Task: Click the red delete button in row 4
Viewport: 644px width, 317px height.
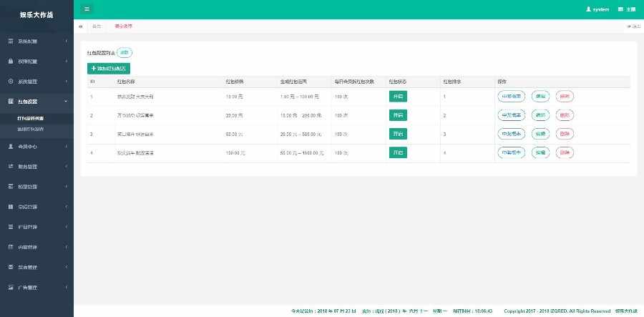Action: click(565, 152)
